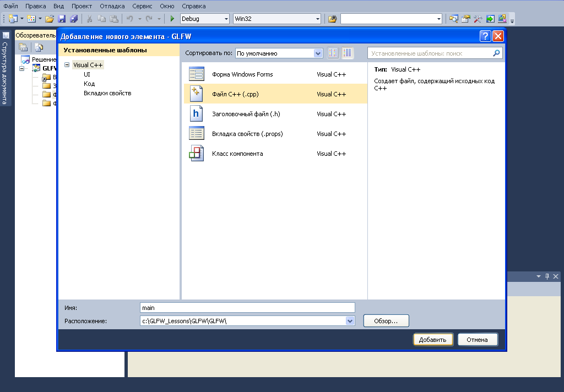Click the green arrow window toolbar icon

tap(490, 19)
